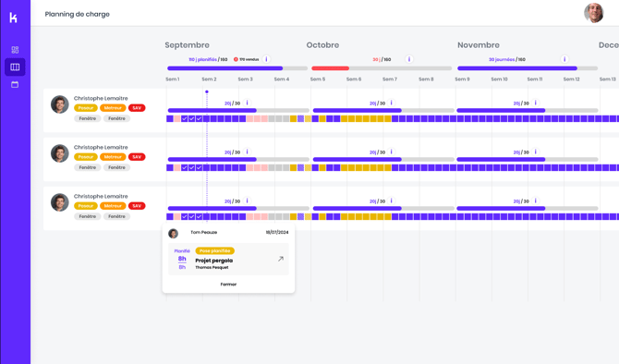The height and width of the screenshot is (364, 619).
Task: Click second row's Christophe Lemaitre avatar
Action: point(60,153)
